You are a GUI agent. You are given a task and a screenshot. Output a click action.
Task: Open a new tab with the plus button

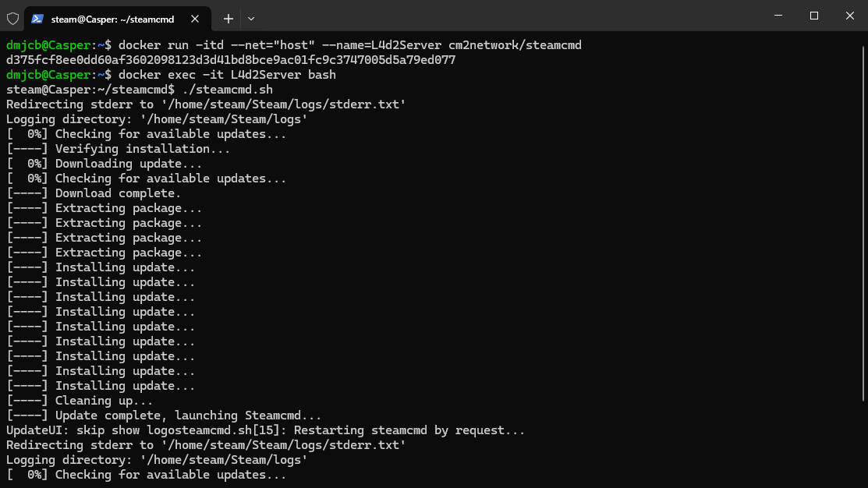pos(228,19)
